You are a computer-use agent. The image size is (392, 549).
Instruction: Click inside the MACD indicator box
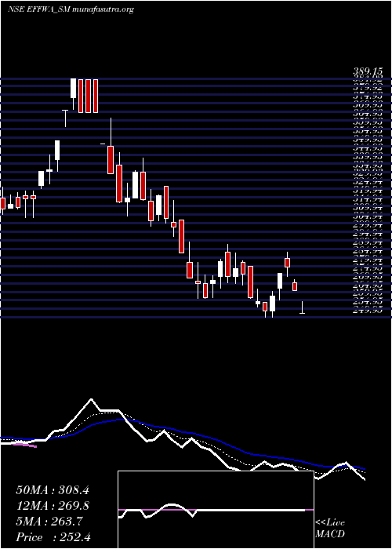click(x=216, y=510)
